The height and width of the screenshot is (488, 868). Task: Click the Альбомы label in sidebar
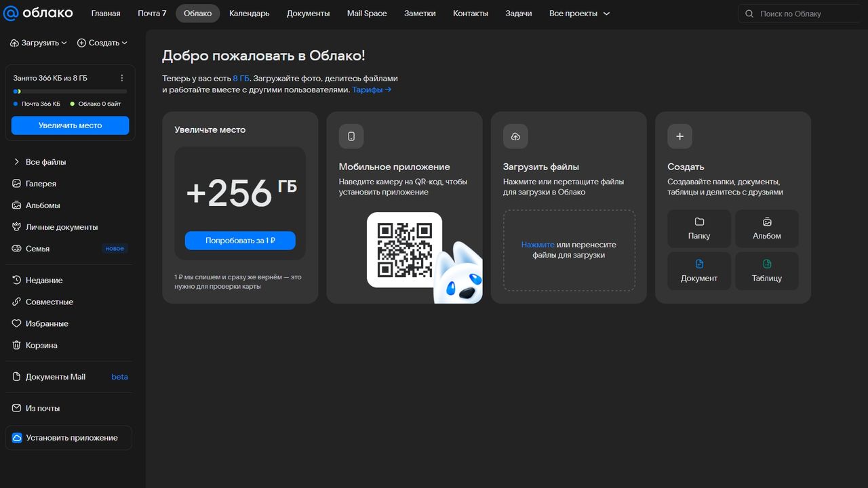click(43, 205)
